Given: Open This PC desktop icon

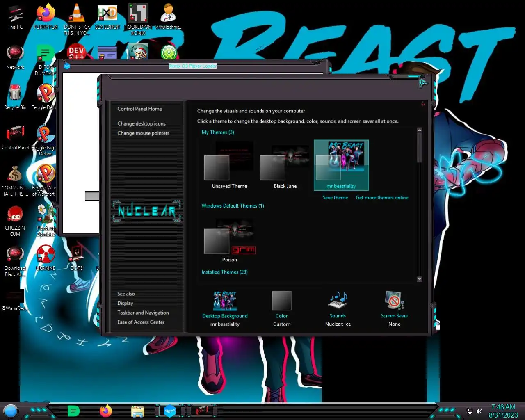Looking at the screenshot, I should pyautogui.click(x=15, y=17).
